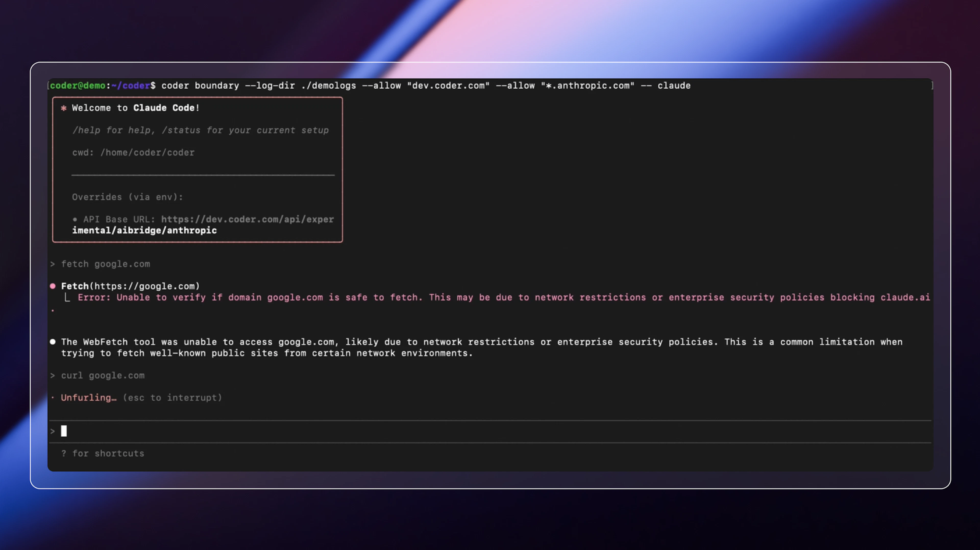Viewport: 980px width, 550px height.
Task: Click 'The WebFetch tool was unable' response text
Action: (482, 348)
